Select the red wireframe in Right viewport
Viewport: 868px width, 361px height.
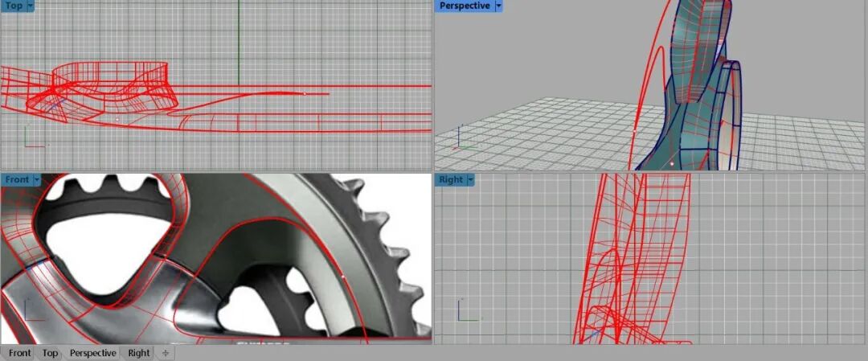[x=631, y=259]
